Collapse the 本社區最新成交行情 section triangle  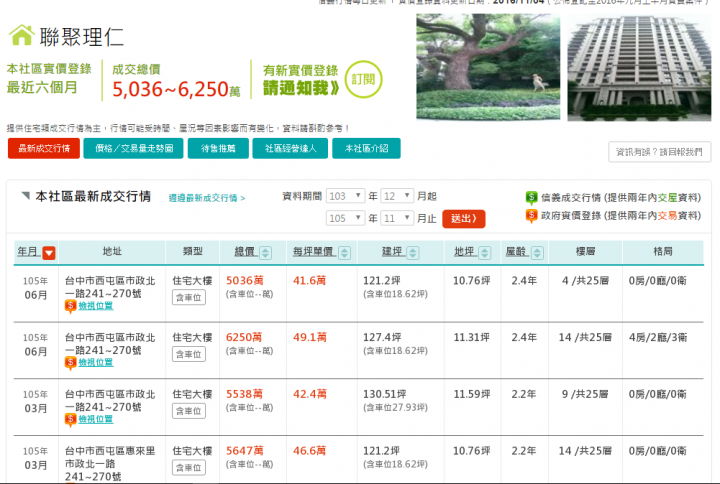pos(26,196)
